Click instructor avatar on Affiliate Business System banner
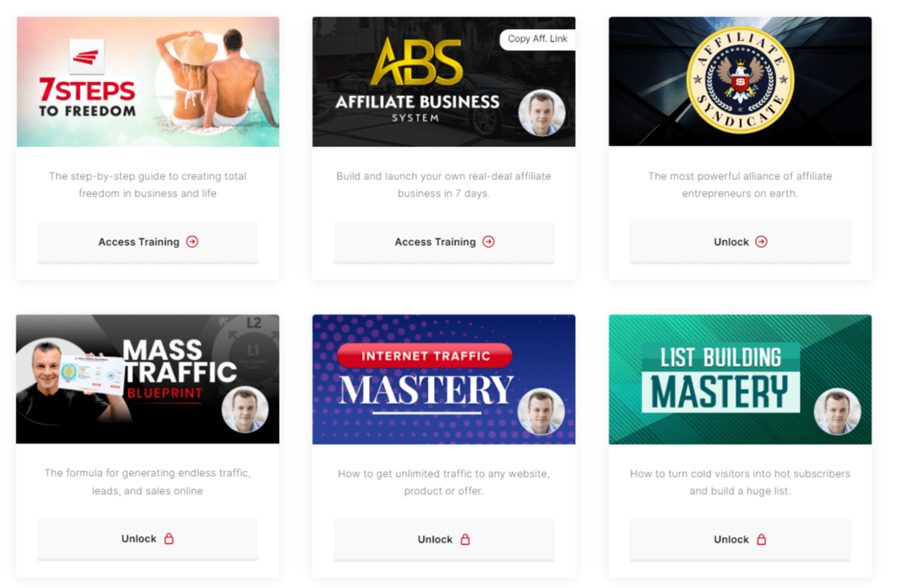Screen dimensions: 897x588 (x=542, y=113)
